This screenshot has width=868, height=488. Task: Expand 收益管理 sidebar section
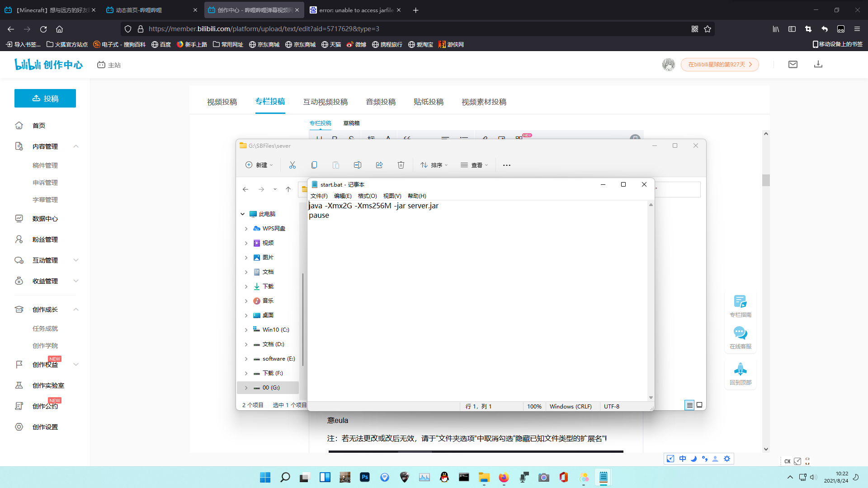[76, 281]
